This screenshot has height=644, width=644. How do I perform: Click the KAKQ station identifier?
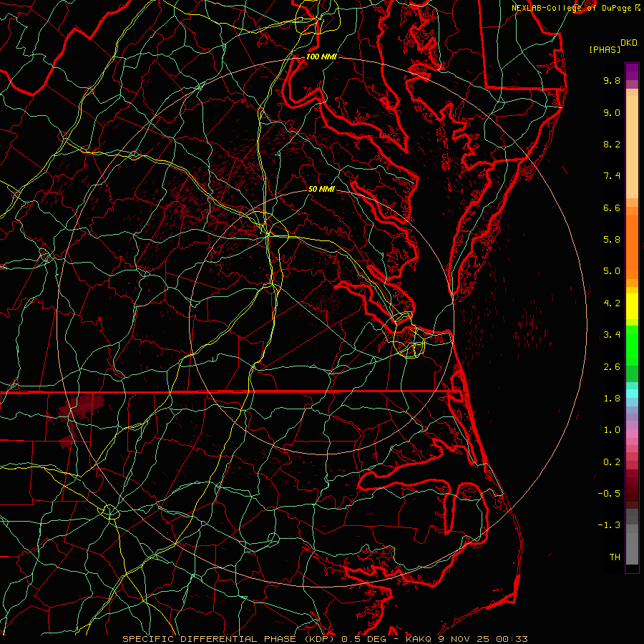[418, 639]
